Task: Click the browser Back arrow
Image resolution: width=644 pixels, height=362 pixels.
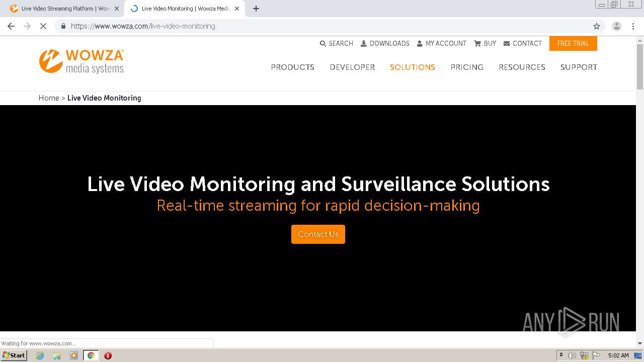Action: (x=11, y=26)
